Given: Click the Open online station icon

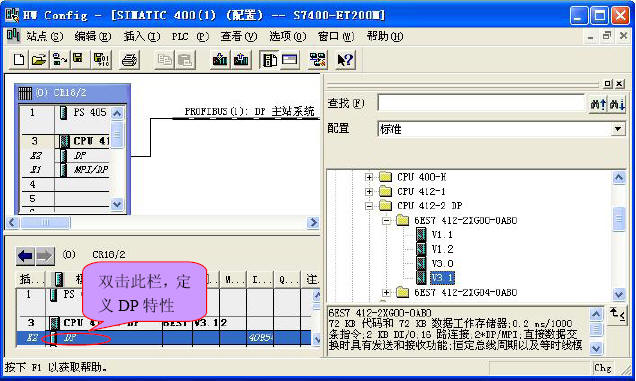Looking at the screenshot, I should point(60,60).
